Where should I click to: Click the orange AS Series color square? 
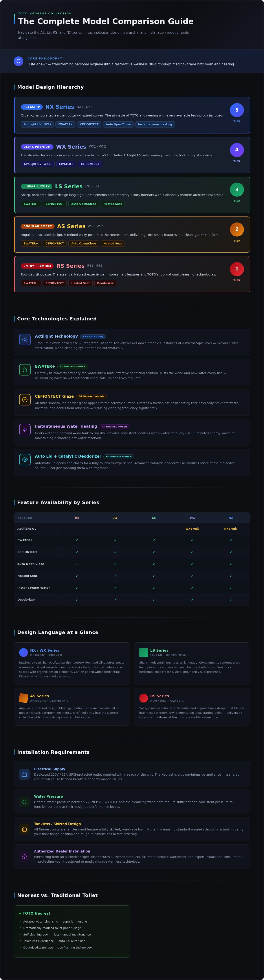click(x=24, y=698)
